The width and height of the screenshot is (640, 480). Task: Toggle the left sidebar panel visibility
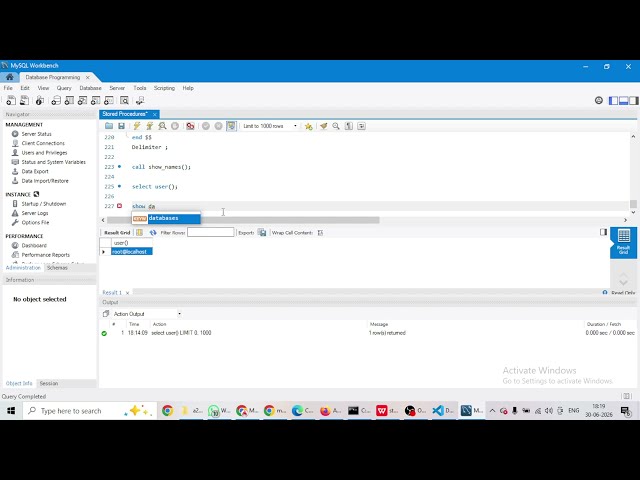click(x=613, y=100)
